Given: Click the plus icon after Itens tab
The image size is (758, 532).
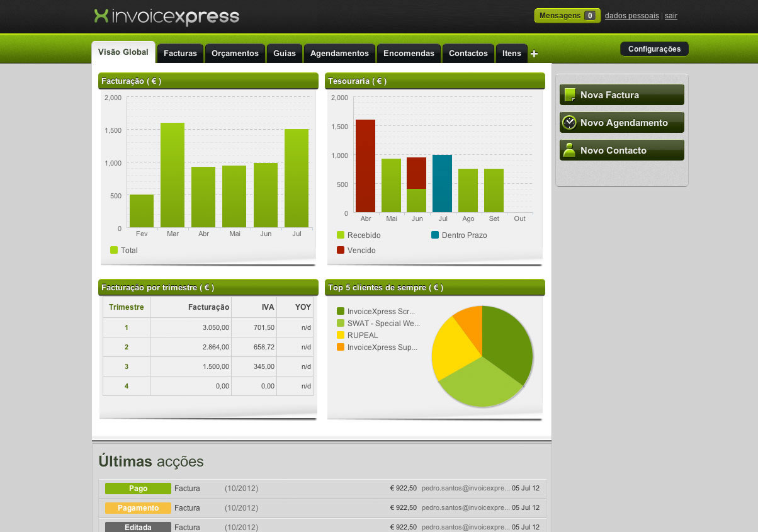Looking at the screenshot, I should coord(535,54).
